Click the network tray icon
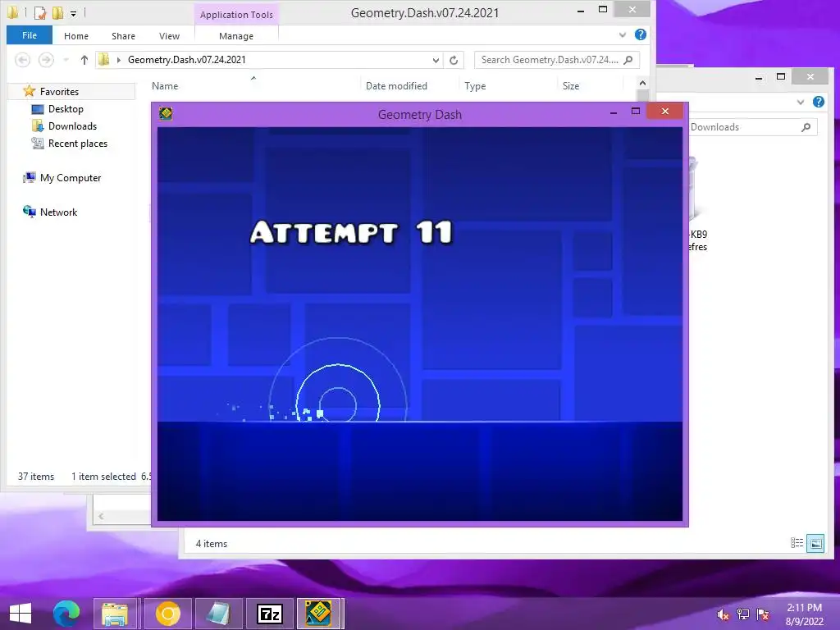Screen dimensions: 840x630 [x=743, y=614]
